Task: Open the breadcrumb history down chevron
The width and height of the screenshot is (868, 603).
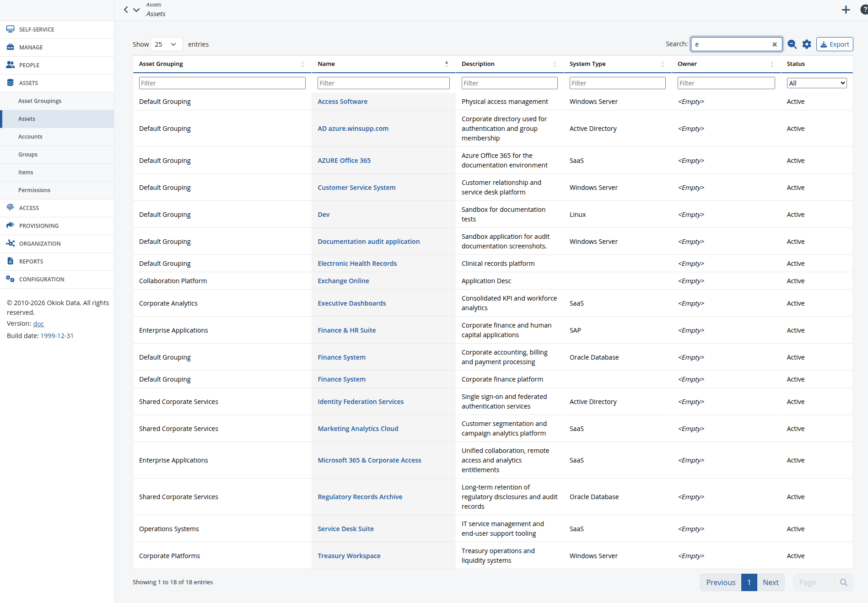Action: pos(136,10)
